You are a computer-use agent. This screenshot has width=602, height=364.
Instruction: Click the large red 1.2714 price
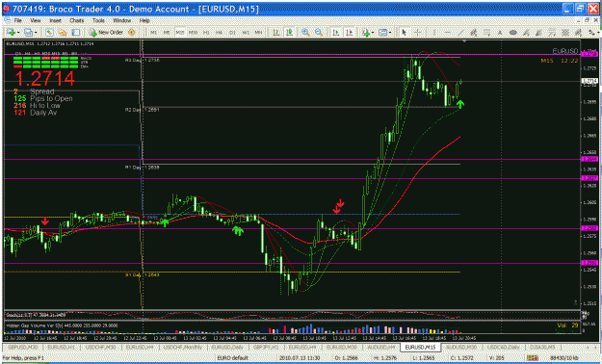pos(44,79)
